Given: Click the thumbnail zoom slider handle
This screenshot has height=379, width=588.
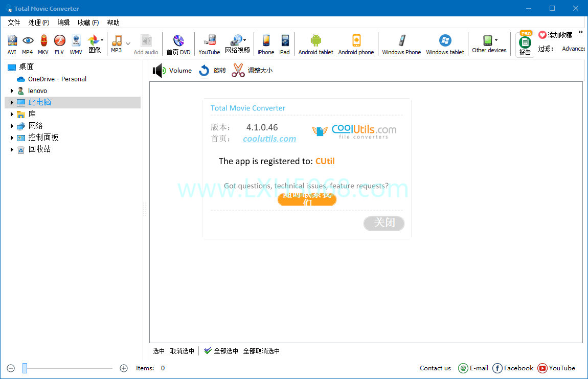Looking at the screenshot, I should click(25, 368).
